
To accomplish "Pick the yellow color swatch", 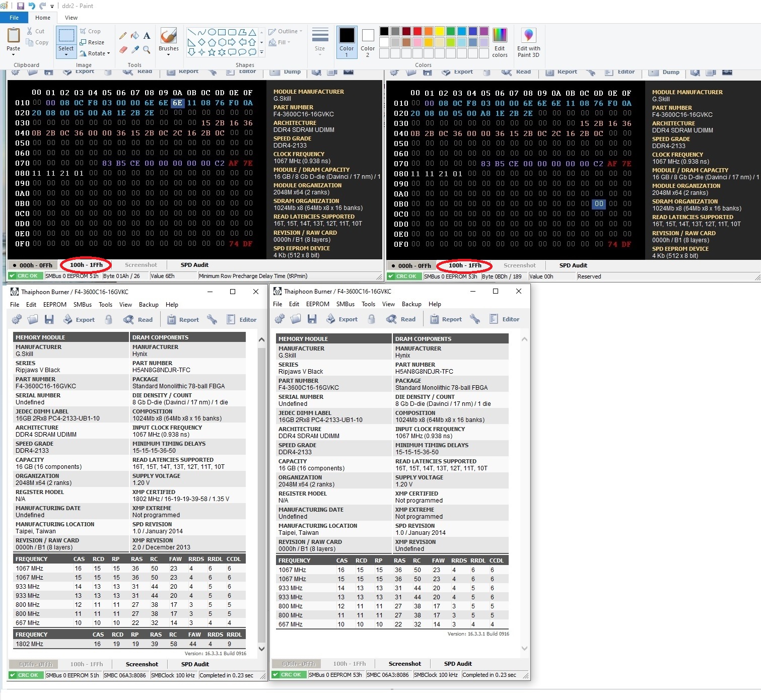I will click(x=440, y=31).
